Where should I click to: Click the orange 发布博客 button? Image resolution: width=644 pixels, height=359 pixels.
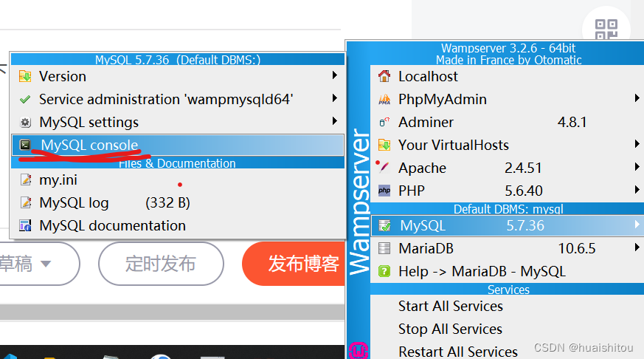point(295,264)
